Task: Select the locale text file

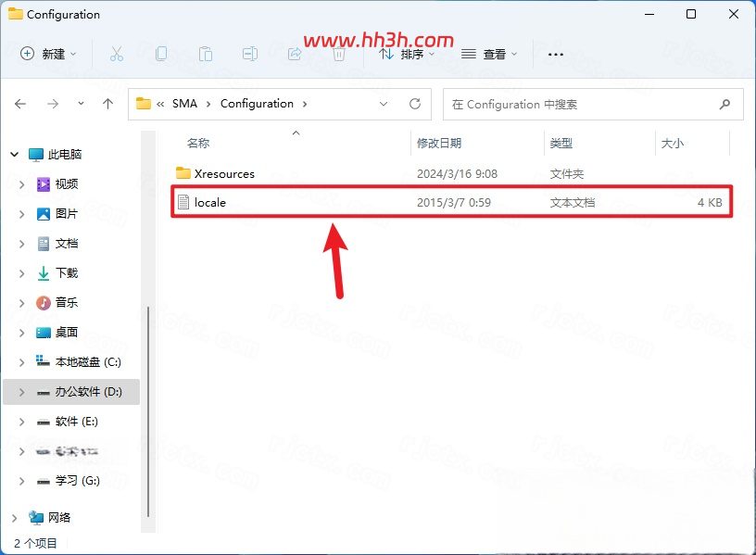Action: pyautogui.click(x=452, y=203)
